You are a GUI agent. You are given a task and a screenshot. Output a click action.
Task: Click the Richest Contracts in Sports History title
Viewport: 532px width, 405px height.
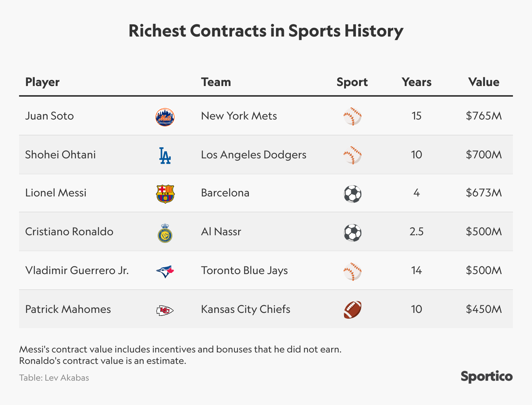pos(266,31)
